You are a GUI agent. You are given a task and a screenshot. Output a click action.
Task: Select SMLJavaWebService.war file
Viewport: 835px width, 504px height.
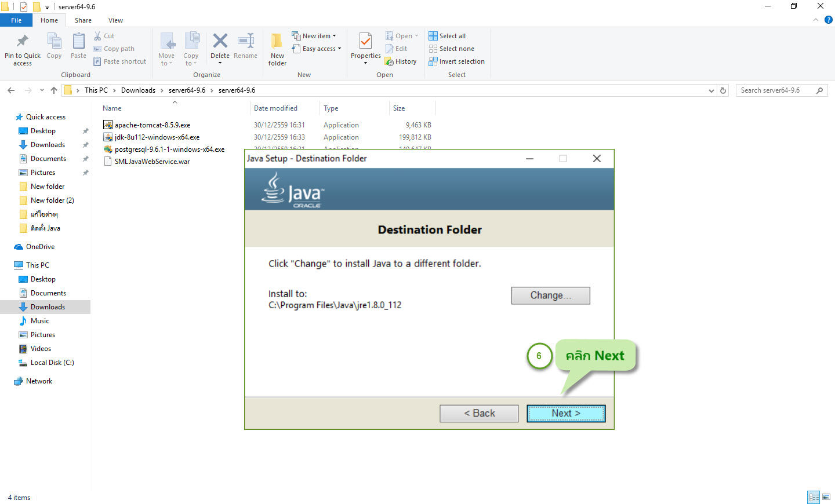(x=152, y=162)
